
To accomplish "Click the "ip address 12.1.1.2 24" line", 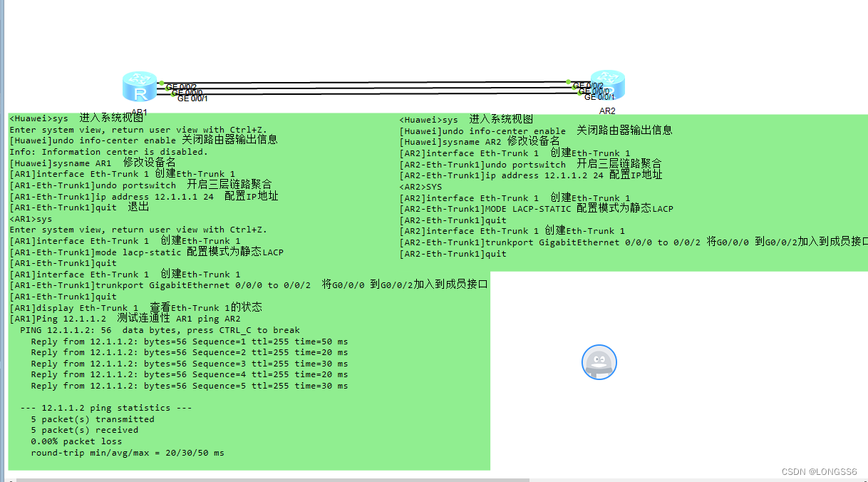I will click(x=531, y=175).
